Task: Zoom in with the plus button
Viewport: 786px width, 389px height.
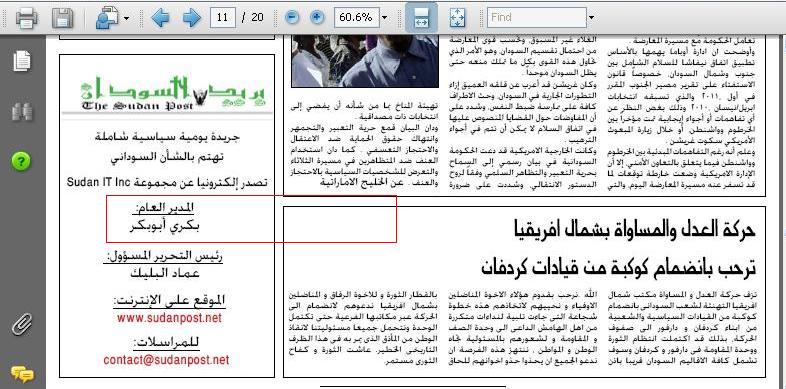Action: pyautogui.click(x=316, y=18)
